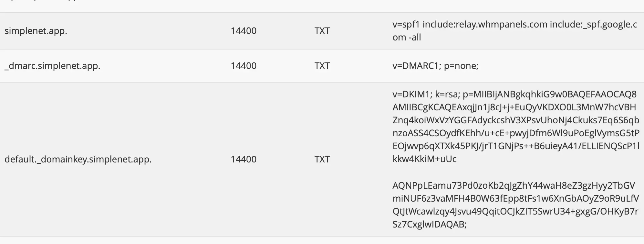Click the final Sz7CxglwIDAQAB; line of DKIM key
The image size is (644, 244).
click(x=429, y=224)
